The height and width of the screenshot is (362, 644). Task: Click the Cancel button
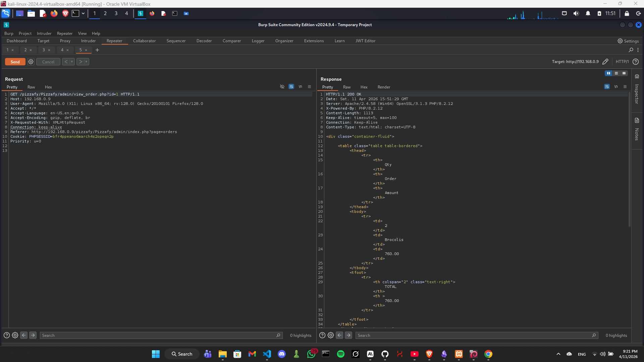(x=48, y=62)
